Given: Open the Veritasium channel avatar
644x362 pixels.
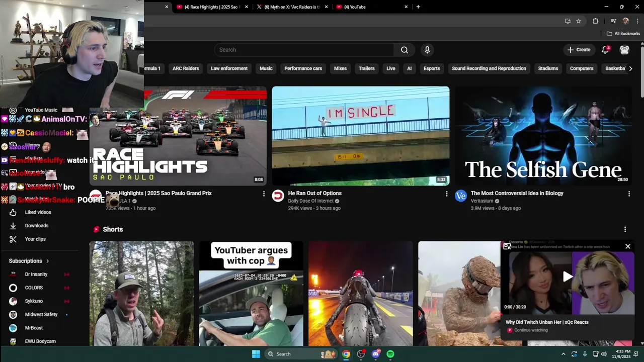Looking at the screenshot, I should (461, 196).
